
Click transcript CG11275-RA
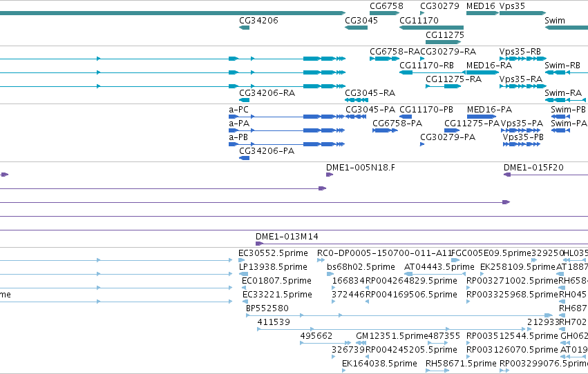(444, 86)
